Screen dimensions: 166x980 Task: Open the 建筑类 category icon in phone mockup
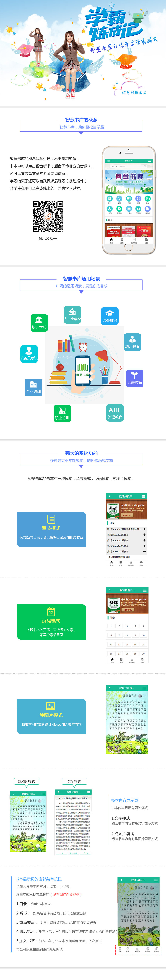pos(148,209)
